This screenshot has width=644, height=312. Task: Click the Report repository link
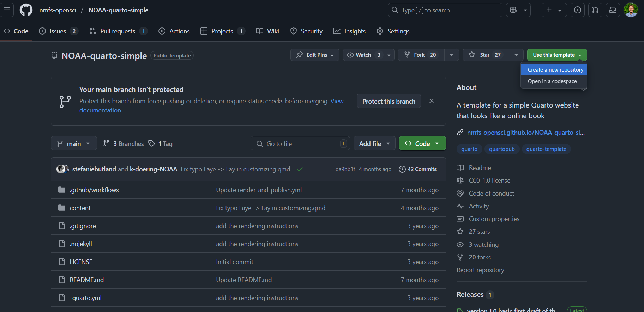click(x=480, y=270)
